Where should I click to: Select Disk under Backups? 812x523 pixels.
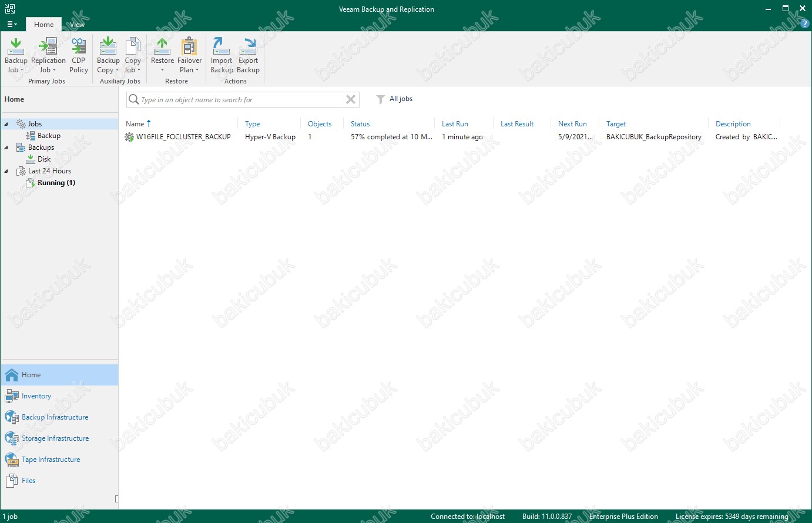point(44,159)
